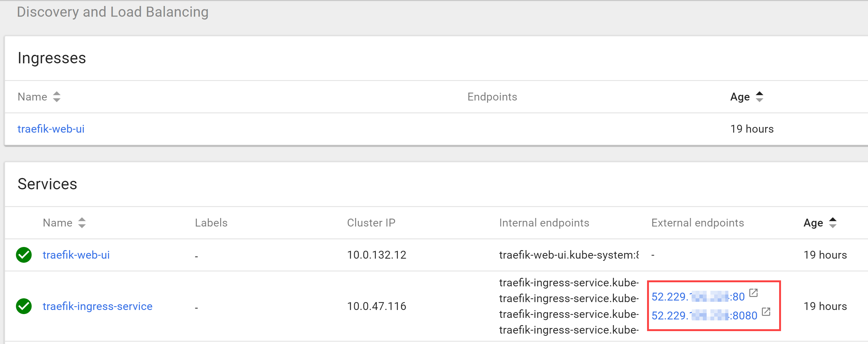Open external link icon beside port 8080 endpoint
The height and width of the screenshot is (344, 868).
point(766,312)
